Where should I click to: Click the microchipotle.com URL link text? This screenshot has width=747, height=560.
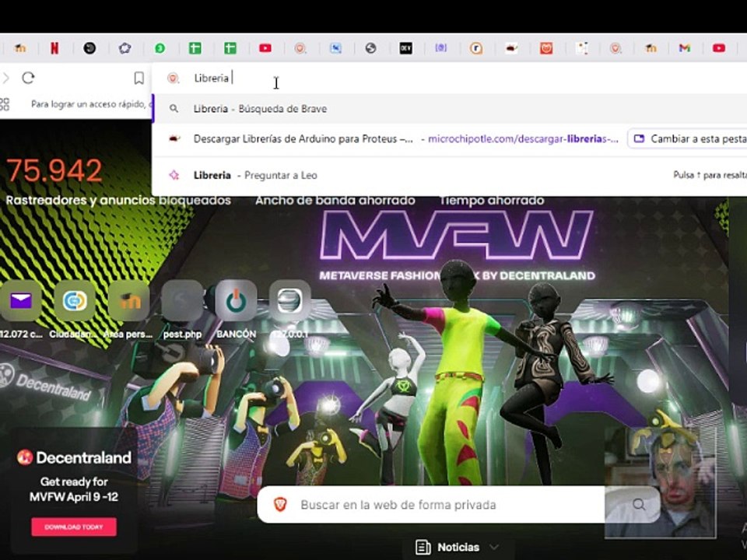pos(523,139)
